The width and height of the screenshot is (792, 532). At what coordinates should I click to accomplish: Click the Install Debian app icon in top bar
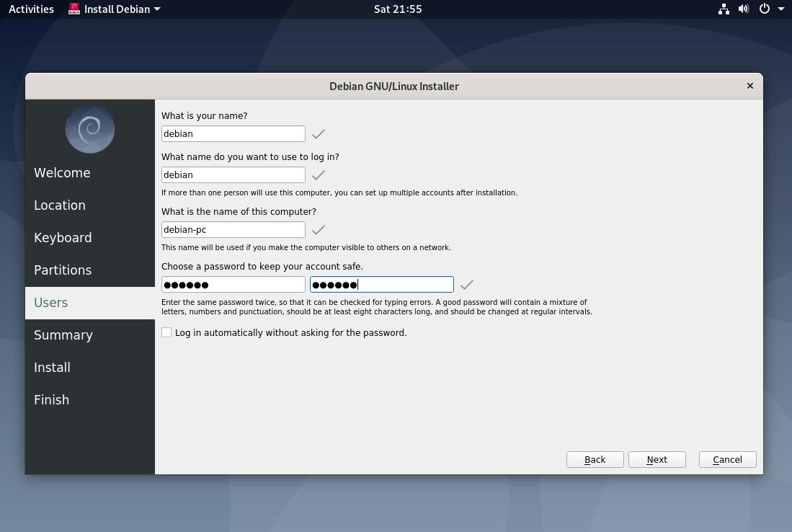[x=74, y=9]
